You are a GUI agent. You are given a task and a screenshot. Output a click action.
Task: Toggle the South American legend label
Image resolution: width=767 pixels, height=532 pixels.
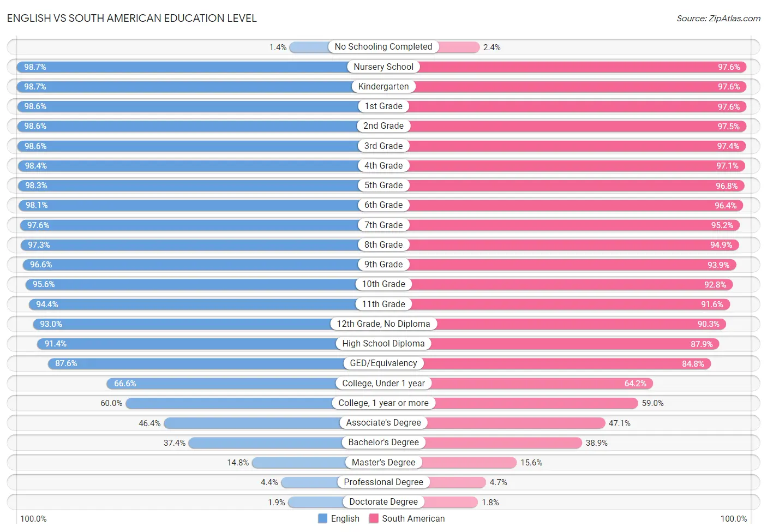(x=414, y=518)
